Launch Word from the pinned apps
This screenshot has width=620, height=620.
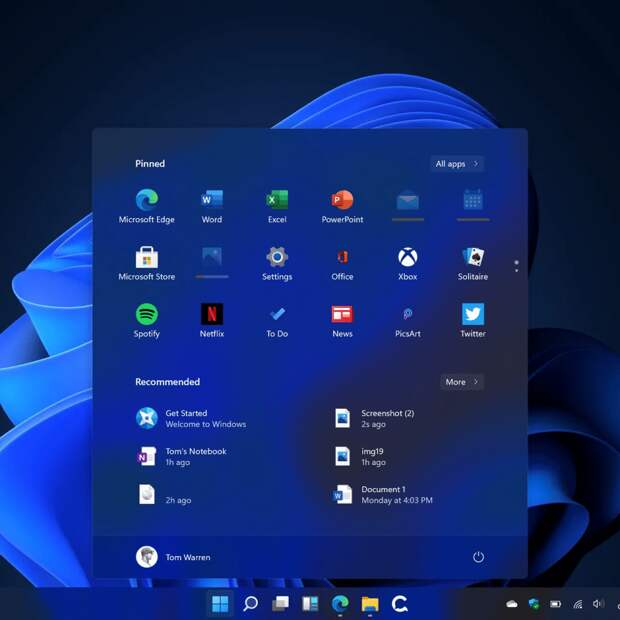tap(212, 206)
